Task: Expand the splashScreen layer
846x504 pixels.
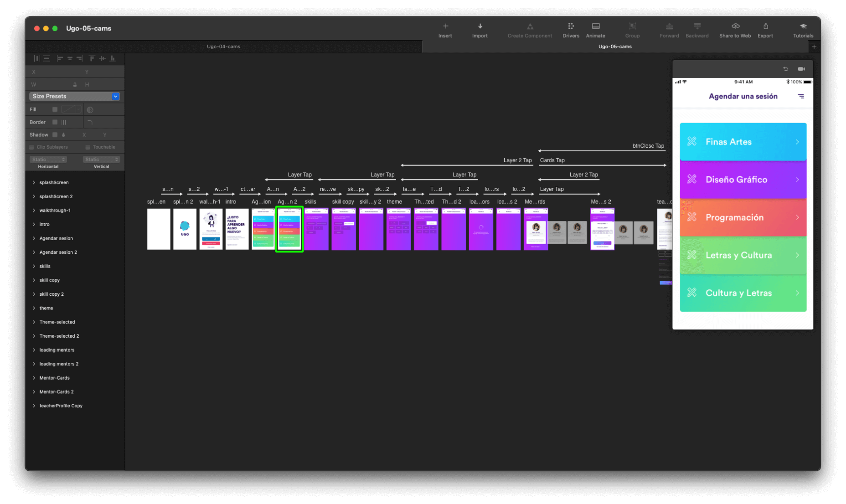Action: point(34,182)
